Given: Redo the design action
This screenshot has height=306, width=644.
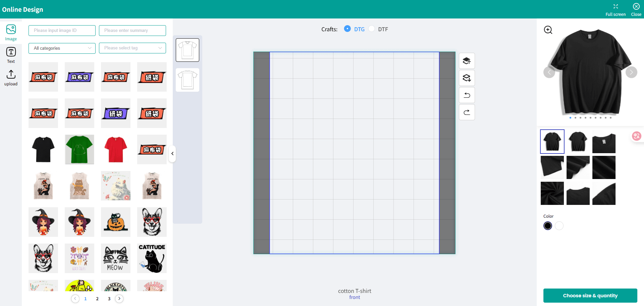Looking at the screenshot, I should pos(467,112).
